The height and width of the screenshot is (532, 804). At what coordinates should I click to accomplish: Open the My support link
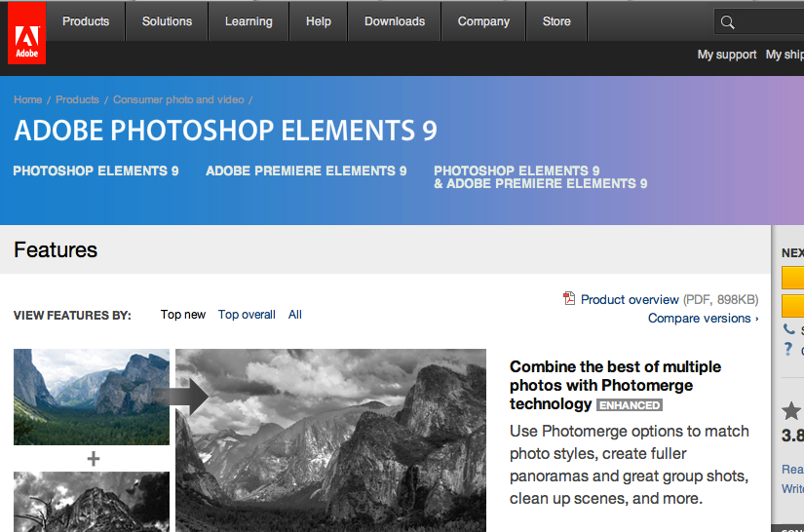coord(726,55)
